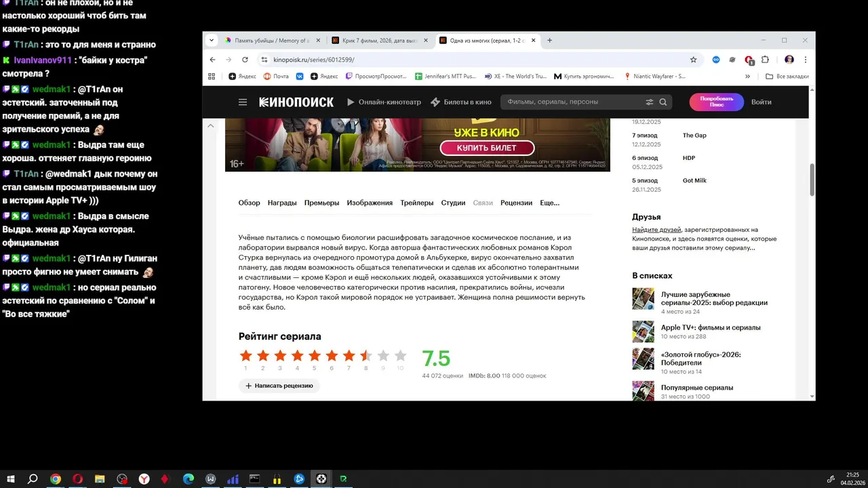The height and width of the screenshot is (488, 868).
Task: Click 'Написать рецензию' button
Action: click(279, 386)
